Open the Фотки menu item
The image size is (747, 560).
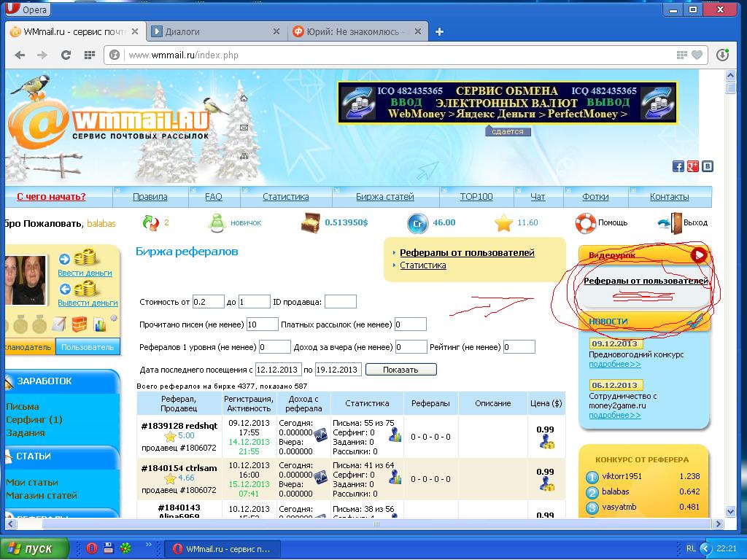[x=595, y=197]
